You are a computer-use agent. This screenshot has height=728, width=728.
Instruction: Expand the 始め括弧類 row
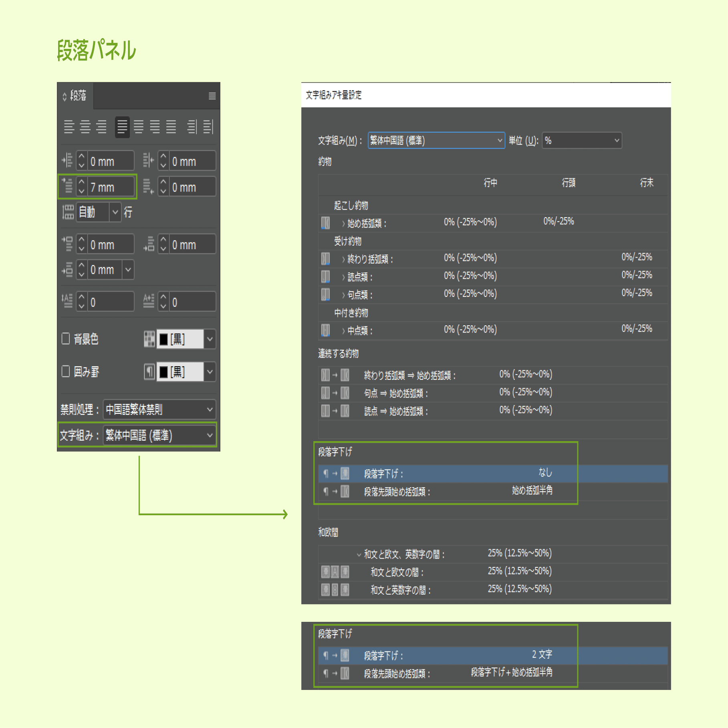pos(343,224)
